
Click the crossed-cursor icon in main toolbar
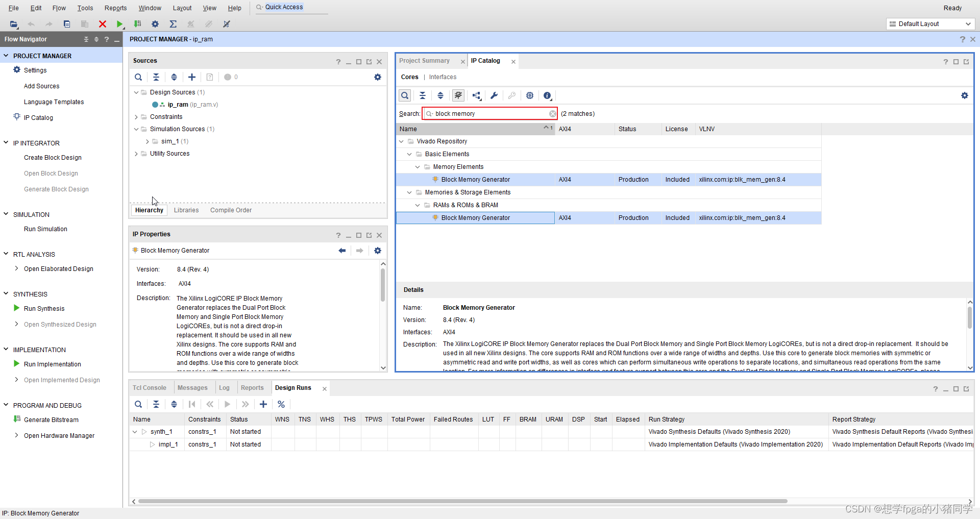[227, 24]
